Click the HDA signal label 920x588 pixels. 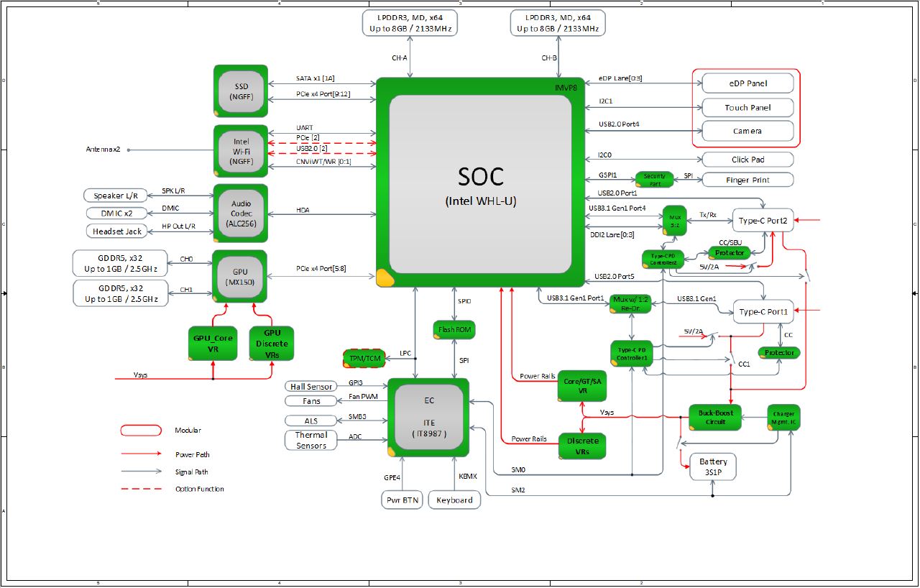coord(303,210)
